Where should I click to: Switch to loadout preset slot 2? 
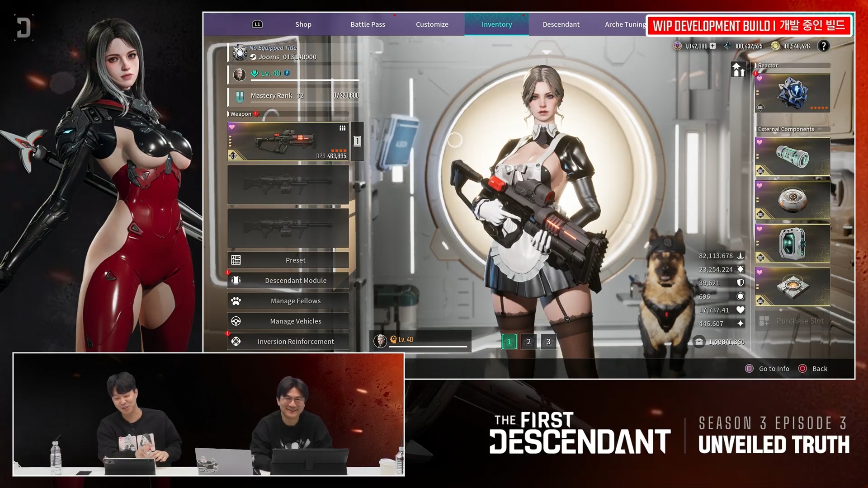(528, 342)
